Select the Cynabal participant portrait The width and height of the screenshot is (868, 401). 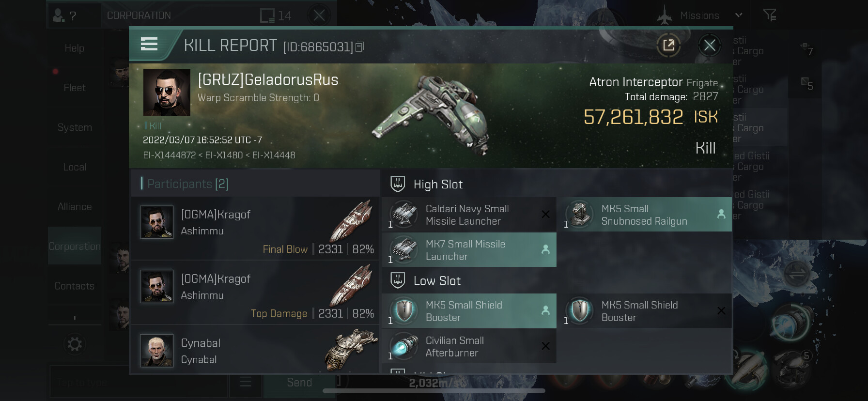point(156,350)
